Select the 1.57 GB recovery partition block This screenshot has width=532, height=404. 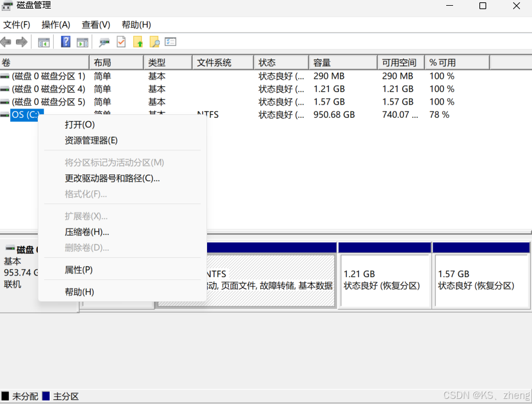(x=481, y=275)
